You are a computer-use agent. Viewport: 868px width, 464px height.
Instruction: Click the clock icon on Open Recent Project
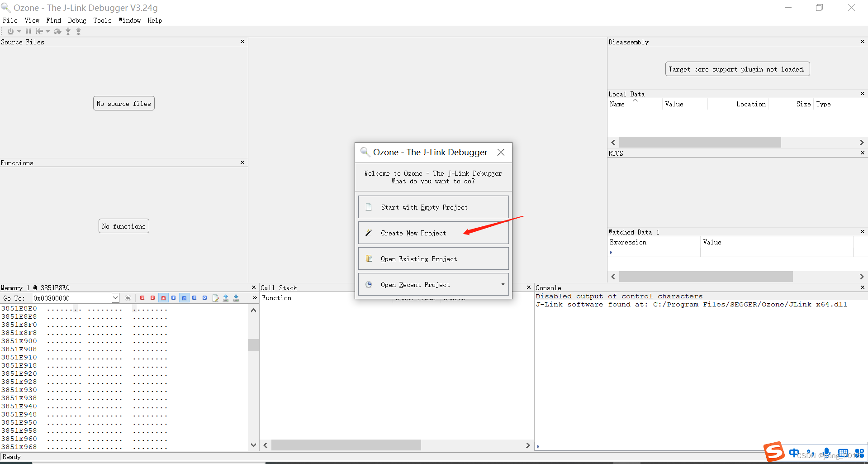(369, 284)
